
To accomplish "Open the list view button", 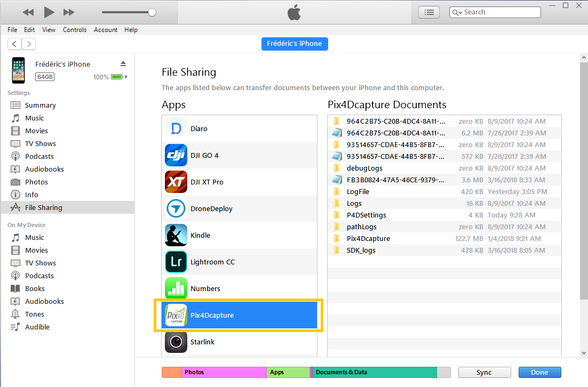I will 429,12.
